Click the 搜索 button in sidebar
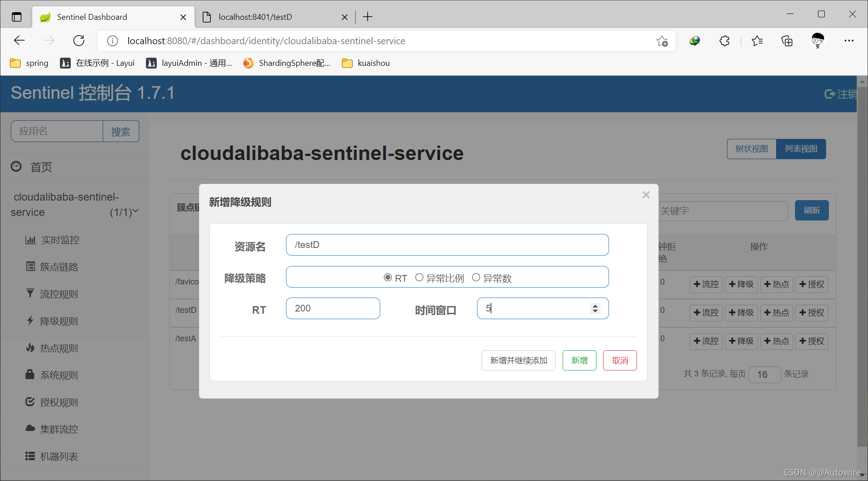Screen dimensions: 868x481 click(121, 131)
